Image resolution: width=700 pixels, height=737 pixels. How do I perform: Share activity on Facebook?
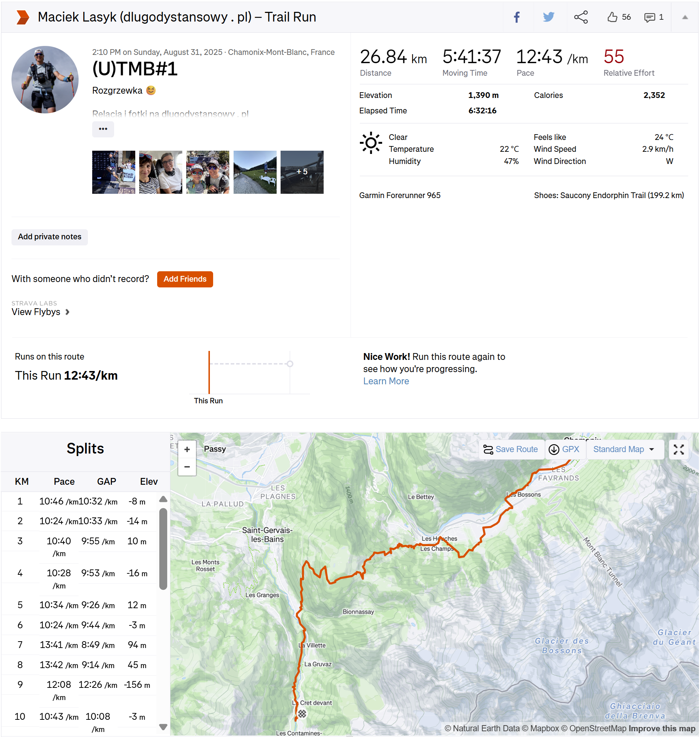(516, 17)
